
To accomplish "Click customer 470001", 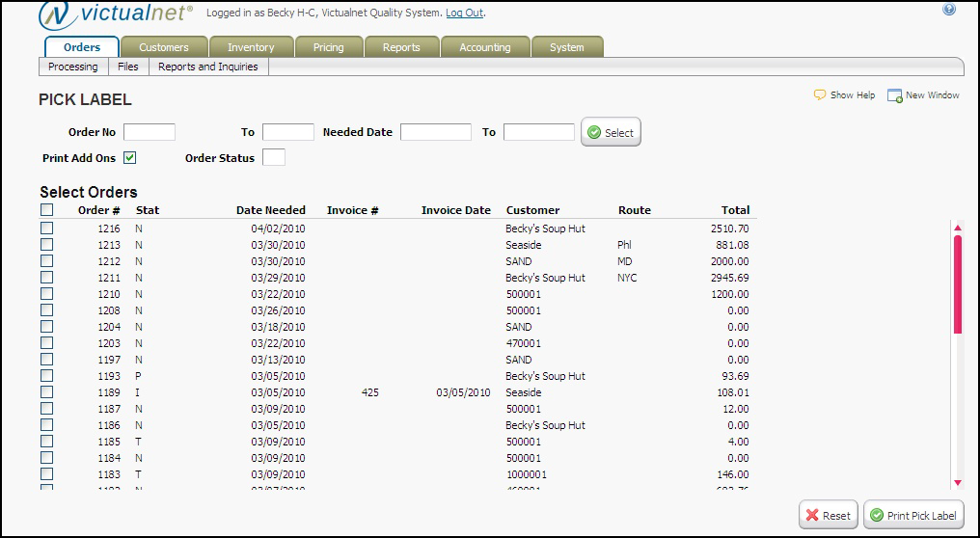I will (523, 343).
